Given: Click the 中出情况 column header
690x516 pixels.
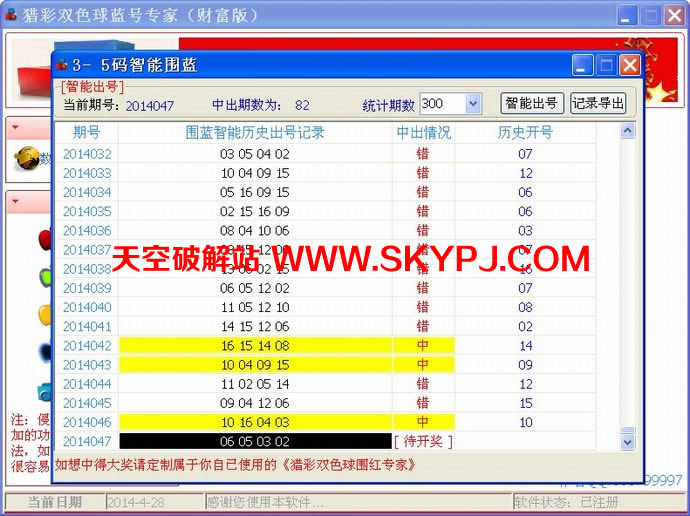Looking at the screenshot, I should pos(423,132).
